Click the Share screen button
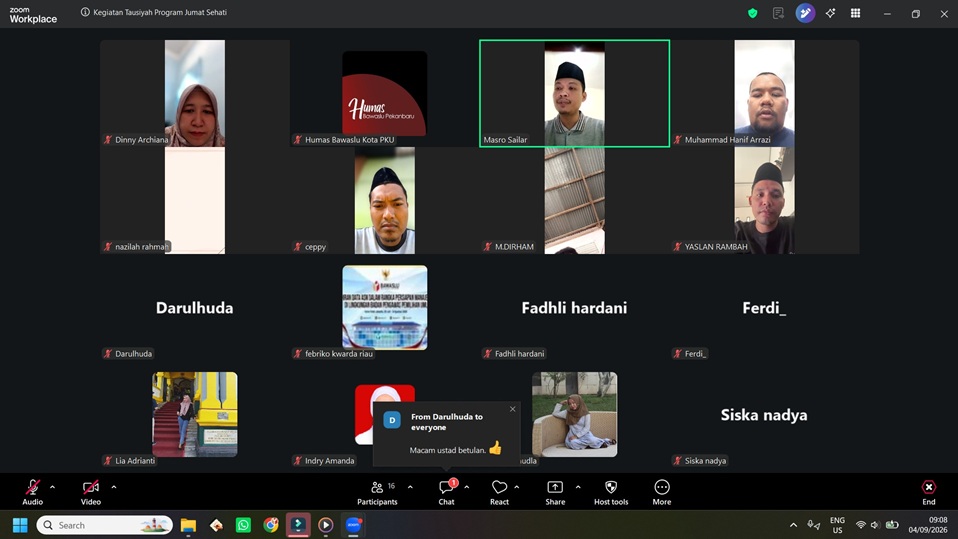This screenshot has height=539, width=958. pos(555,492)
